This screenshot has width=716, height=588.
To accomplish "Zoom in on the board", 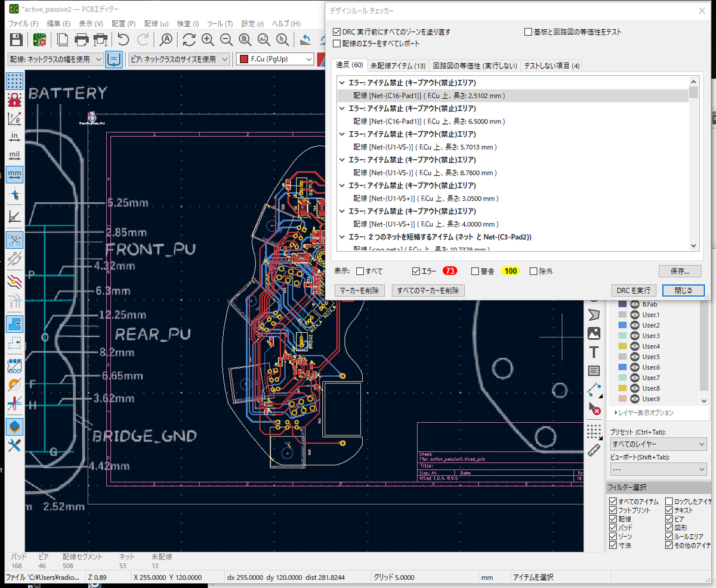I will [208, 40].
